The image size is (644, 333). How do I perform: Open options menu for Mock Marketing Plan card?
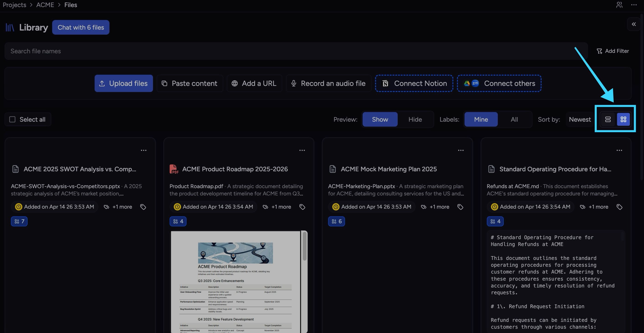pyautogui.click(x=461, y=150)
